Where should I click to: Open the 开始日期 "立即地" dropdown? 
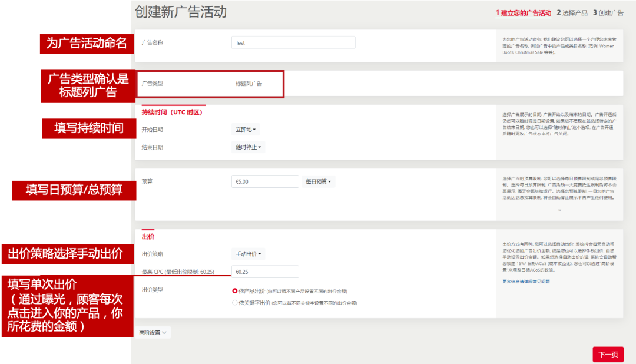click(247, 129)
